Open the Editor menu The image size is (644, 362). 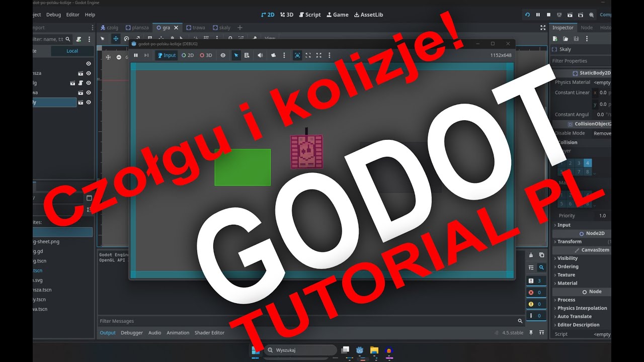[73, 15]
